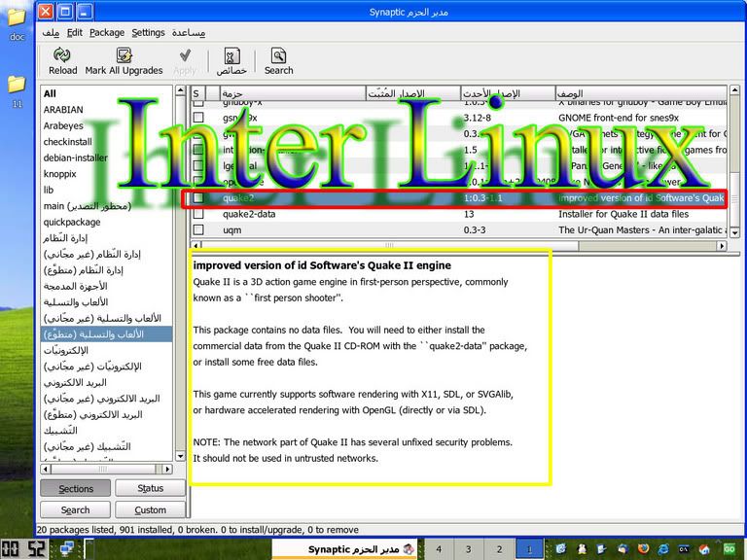Select 'All' in sections list
The image size is (747, 560).
click(x=107, y=93)
